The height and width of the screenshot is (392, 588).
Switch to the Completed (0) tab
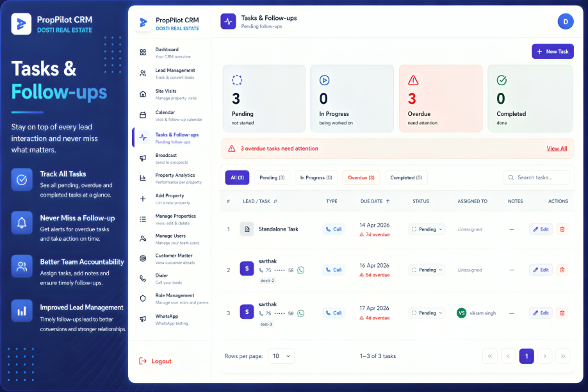point(406,177)
